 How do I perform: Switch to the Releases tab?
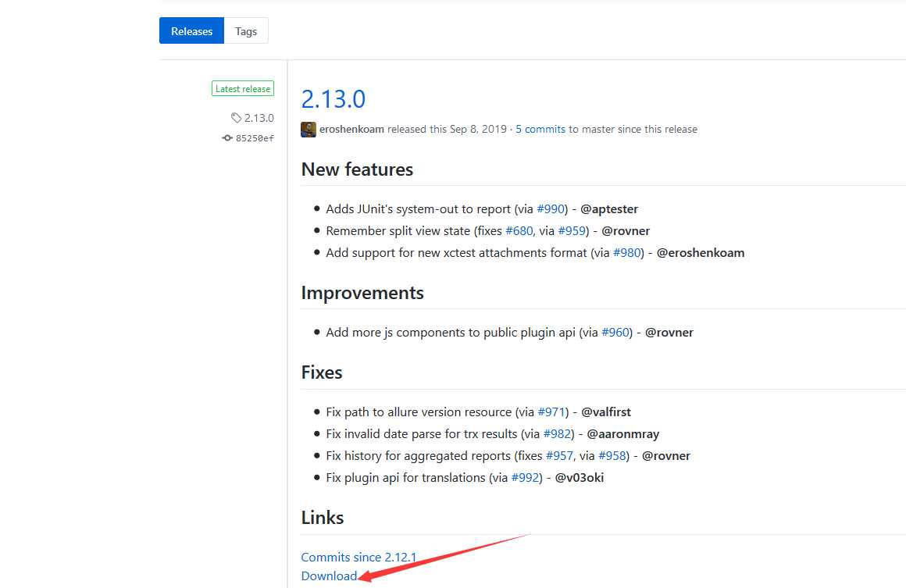(x=191, y=31)
